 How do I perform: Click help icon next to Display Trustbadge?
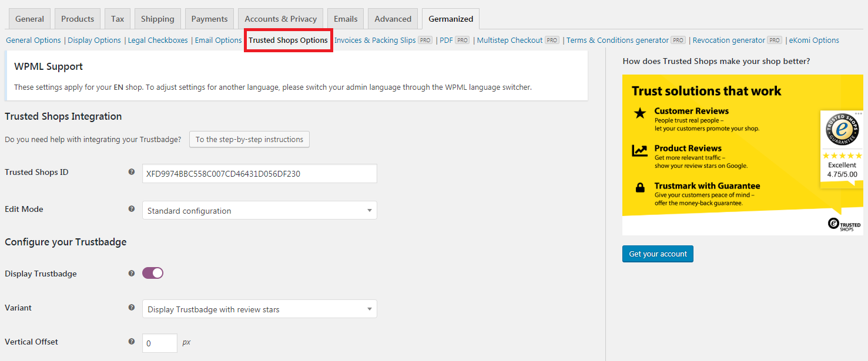[132, 274]
